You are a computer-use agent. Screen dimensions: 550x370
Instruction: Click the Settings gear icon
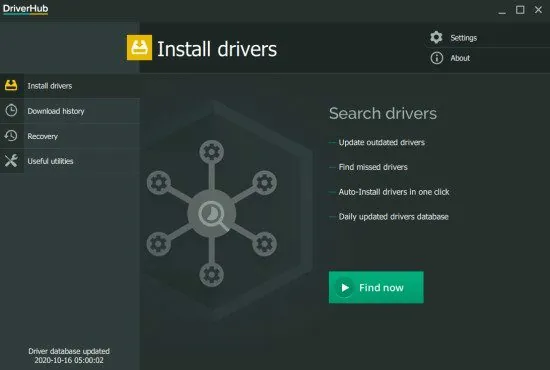[436, 37]
